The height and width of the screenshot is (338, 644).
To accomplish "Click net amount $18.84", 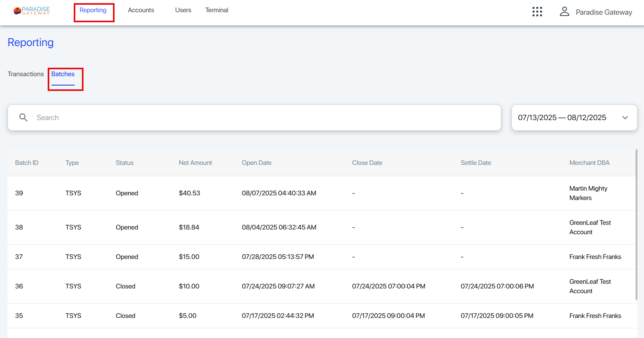I will tap(189, 227).
